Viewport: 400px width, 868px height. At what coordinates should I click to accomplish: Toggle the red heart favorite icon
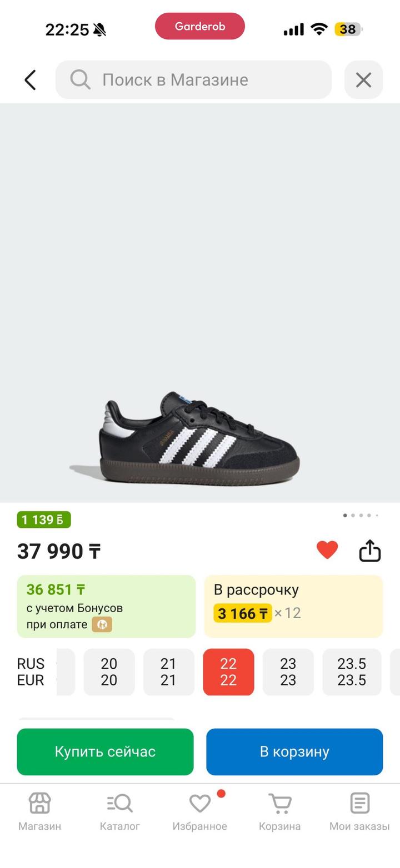click(327, 550)
